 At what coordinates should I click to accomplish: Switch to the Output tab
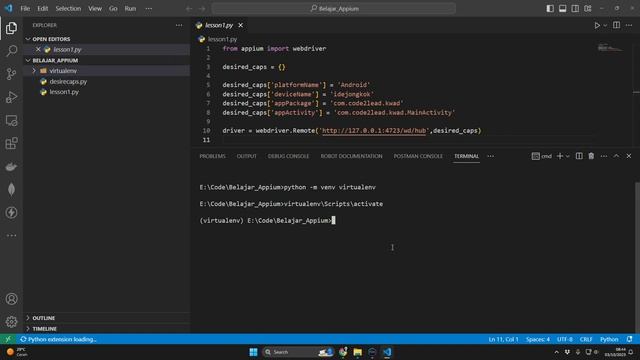click(x=247, y=156)
